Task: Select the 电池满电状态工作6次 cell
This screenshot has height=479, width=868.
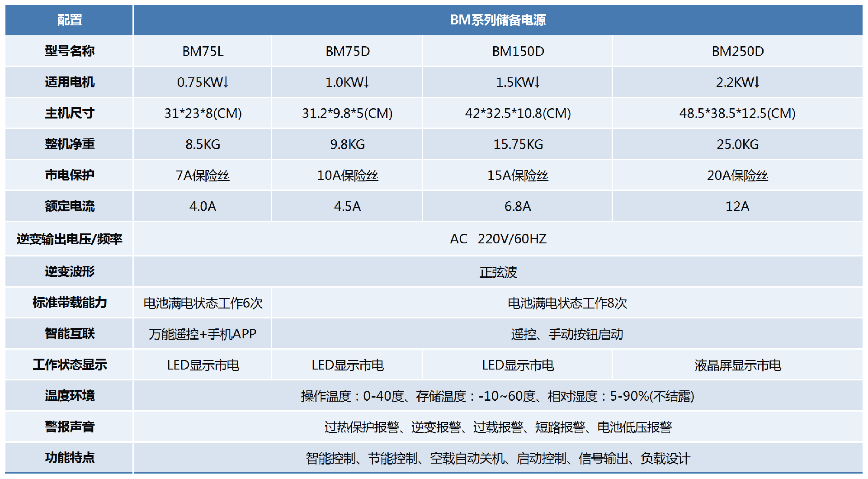Action: [x=203, y=303]
